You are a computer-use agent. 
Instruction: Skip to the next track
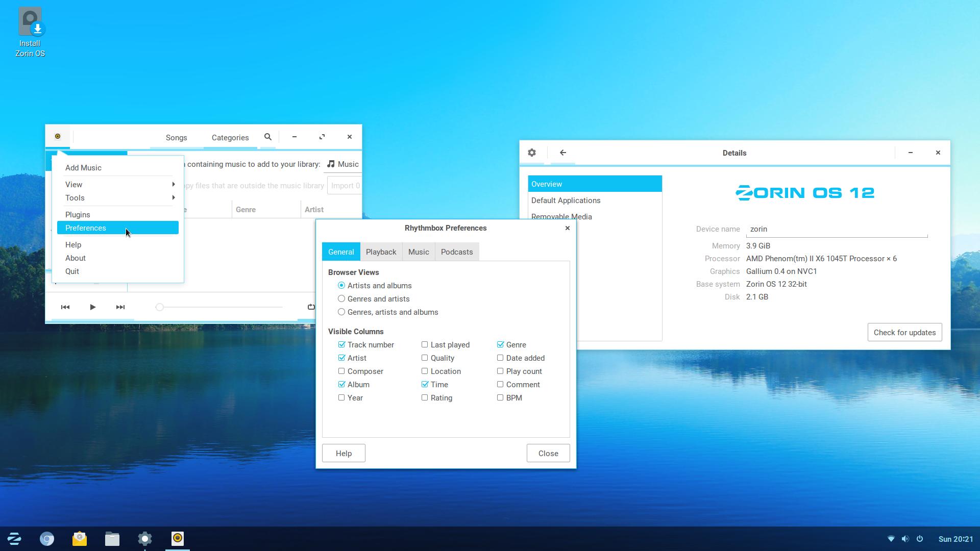120,307
